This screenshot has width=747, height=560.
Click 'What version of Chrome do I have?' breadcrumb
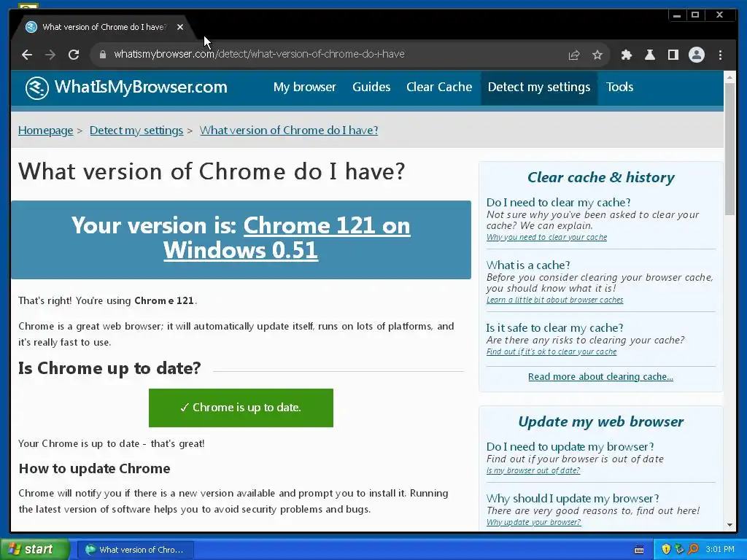(x=289, y=131)
